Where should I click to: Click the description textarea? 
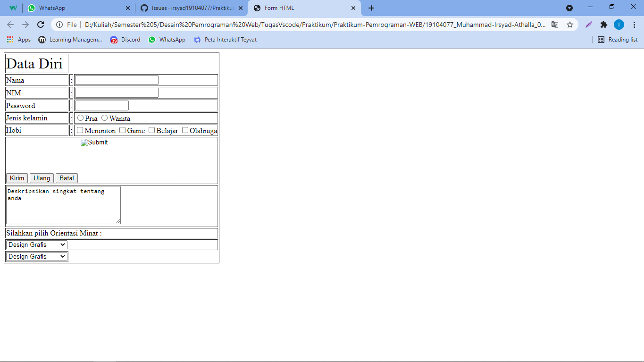pyautogui.click(x=63, y=205)
